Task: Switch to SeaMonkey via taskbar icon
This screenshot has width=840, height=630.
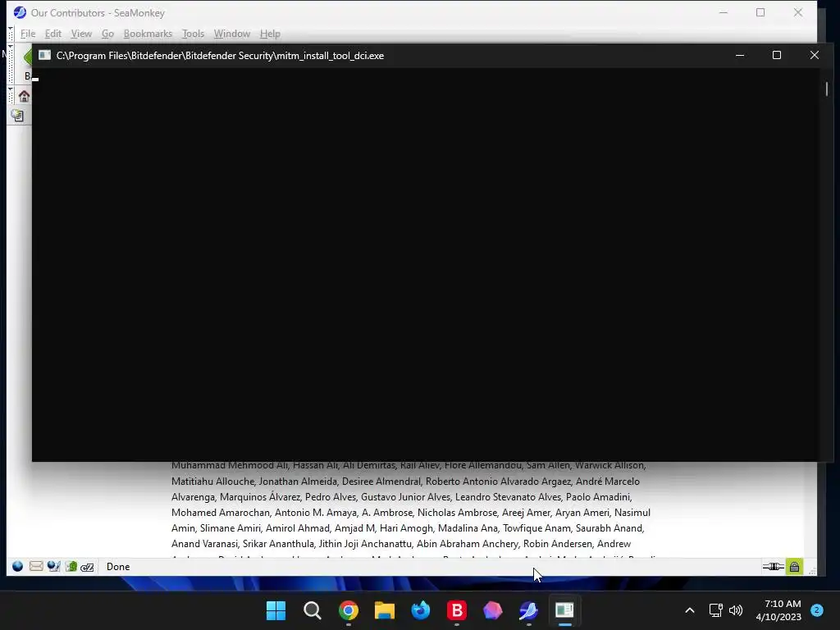Action: [x=528, y=610]
